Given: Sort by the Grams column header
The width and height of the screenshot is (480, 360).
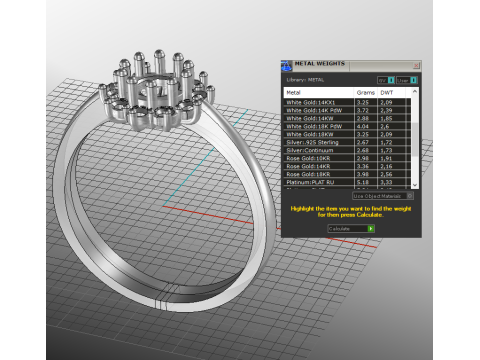Looking at the screenshot, I should point(366,92).
